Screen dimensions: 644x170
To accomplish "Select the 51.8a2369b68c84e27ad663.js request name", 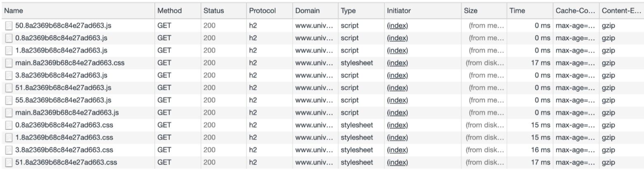I will (x=63, y=88).
